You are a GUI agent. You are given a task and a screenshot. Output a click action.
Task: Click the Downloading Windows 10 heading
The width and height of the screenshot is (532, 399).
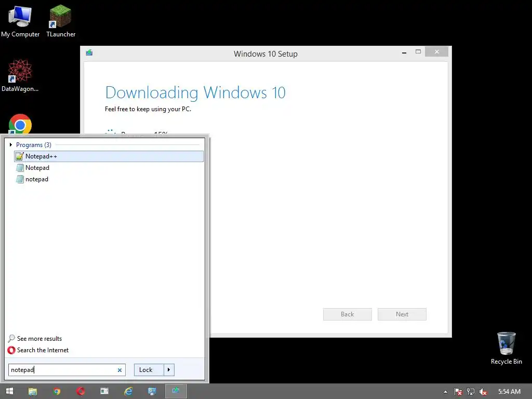(195, 92)
